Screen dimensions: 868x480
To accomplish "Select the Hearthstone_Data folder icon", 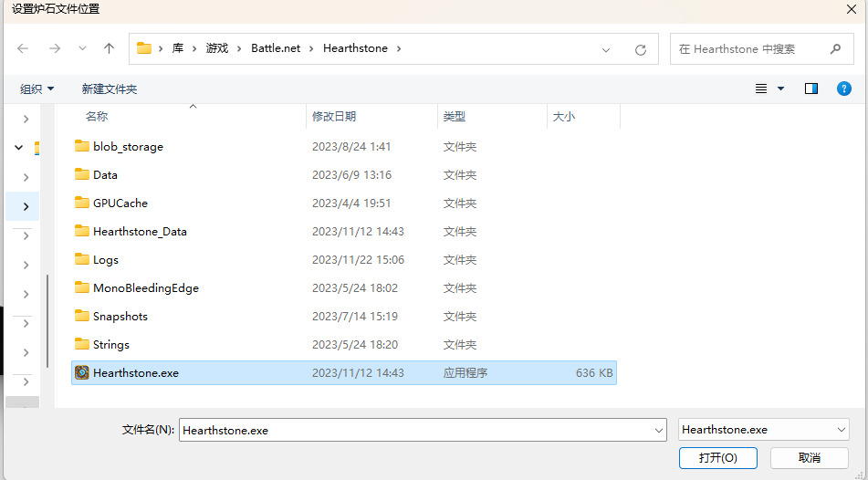I will (x=82, y=231).
